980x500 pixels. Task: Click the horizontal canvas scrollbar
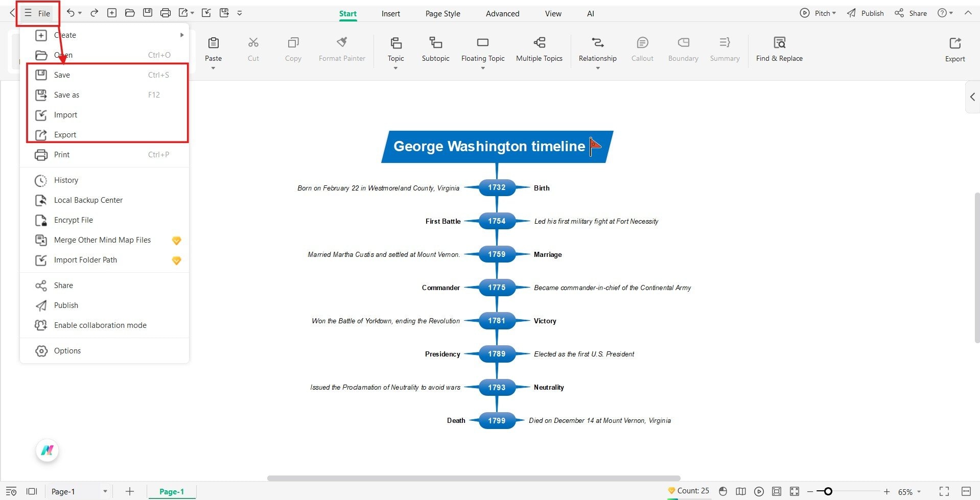(x=474, y=479)
